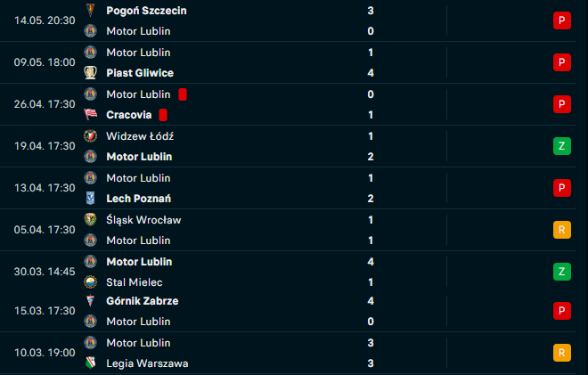
Task: Click the orange R badge for Śląsk Wrocław match
Action: point(561,230)
